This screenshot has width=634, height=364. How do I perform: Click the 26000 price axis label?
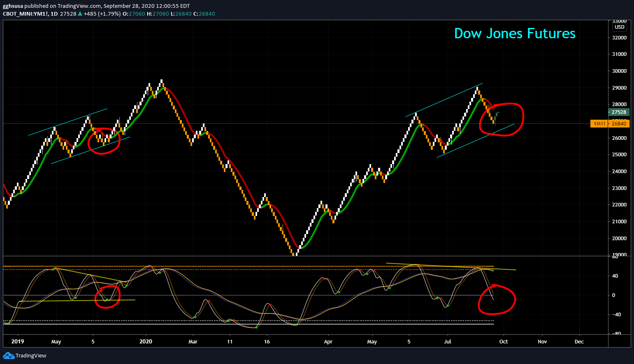click(620, 138)
